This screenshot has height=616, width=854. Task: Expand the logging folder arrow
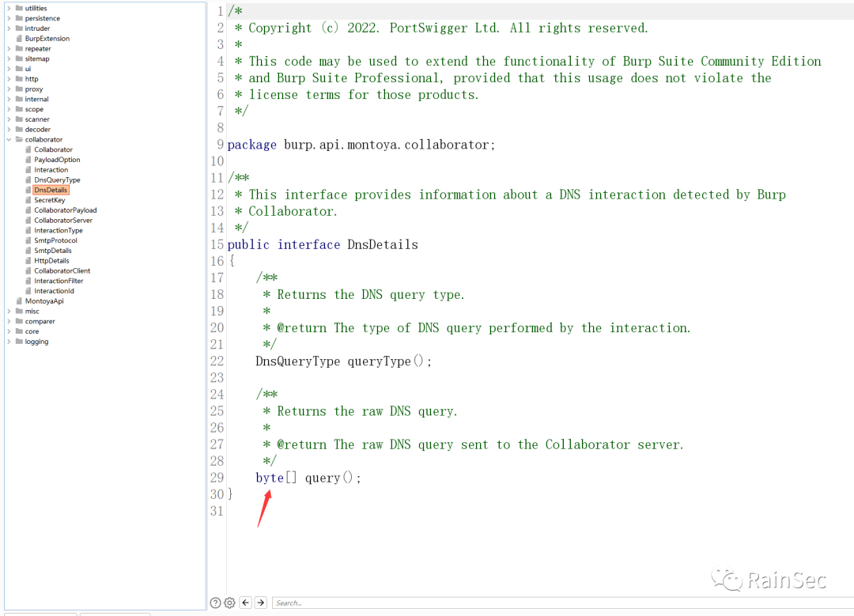point(9,342)
